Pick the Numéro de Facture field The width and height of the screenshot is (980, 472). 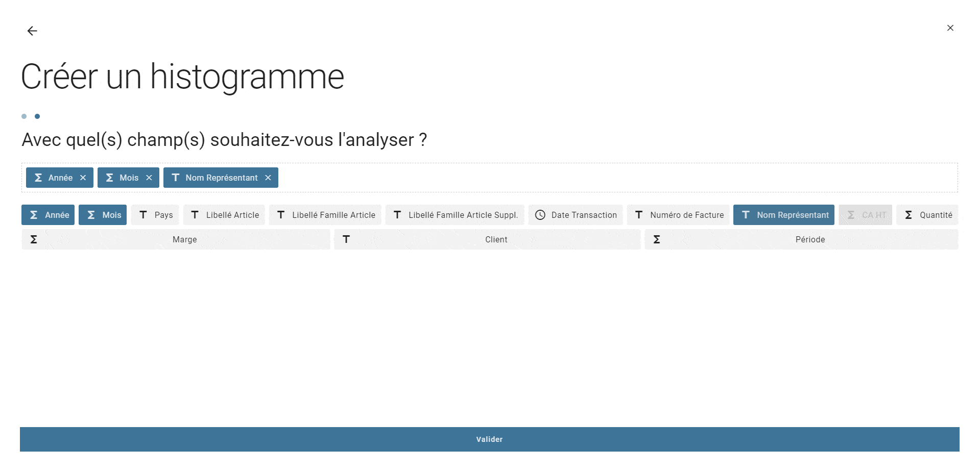pos(678,215)
